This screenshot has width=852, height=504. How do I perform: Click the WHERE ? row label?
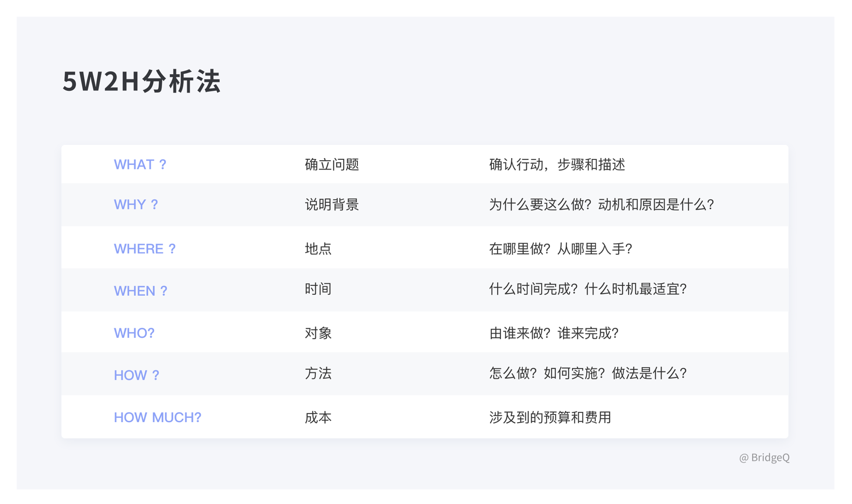[x=144, y=249]
